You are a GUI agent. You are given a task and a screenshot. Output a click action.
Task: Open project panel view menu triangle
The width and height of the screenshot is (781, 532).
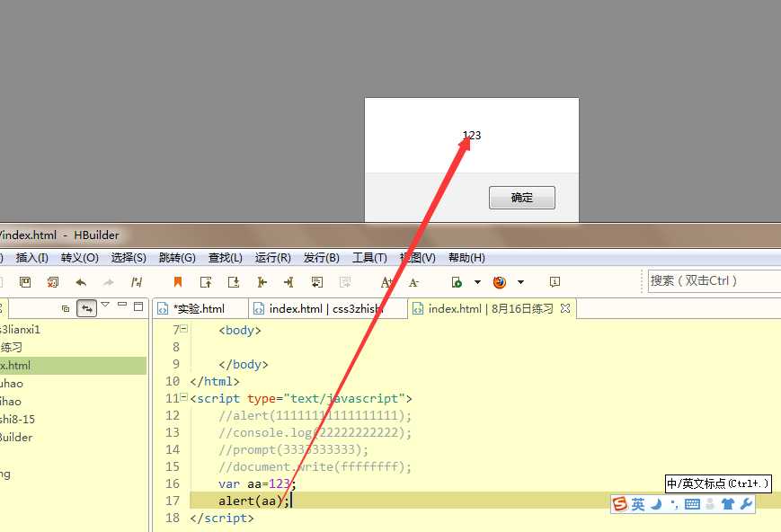pos(105,304)
